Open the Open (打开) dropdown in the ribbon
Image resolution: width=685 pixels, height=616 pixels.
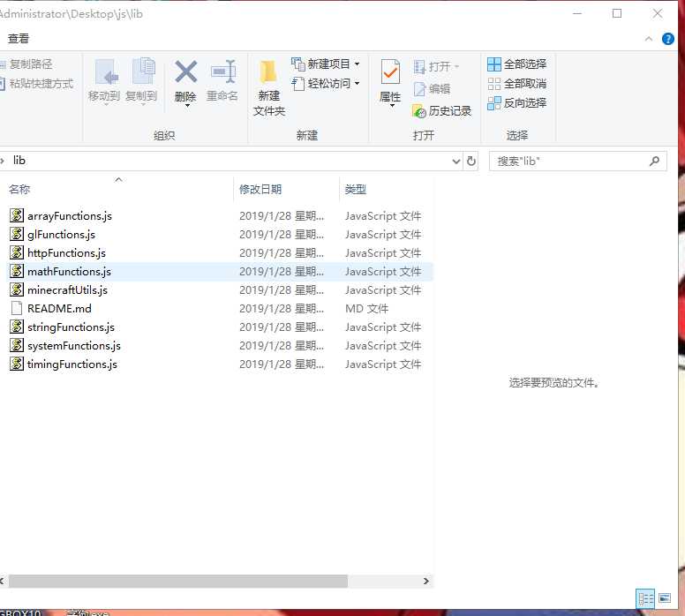tap(436, 66)
